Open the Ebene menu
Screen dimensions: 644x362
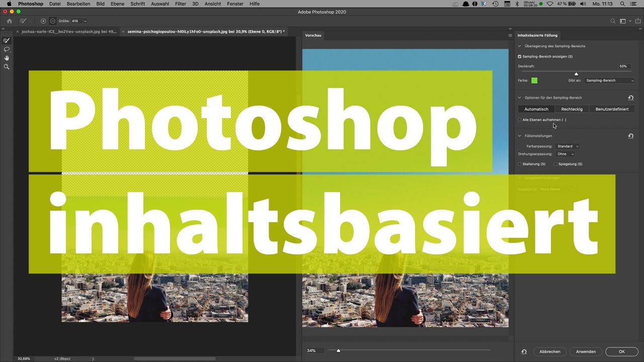pyautogui.click(x=118, y=4)
